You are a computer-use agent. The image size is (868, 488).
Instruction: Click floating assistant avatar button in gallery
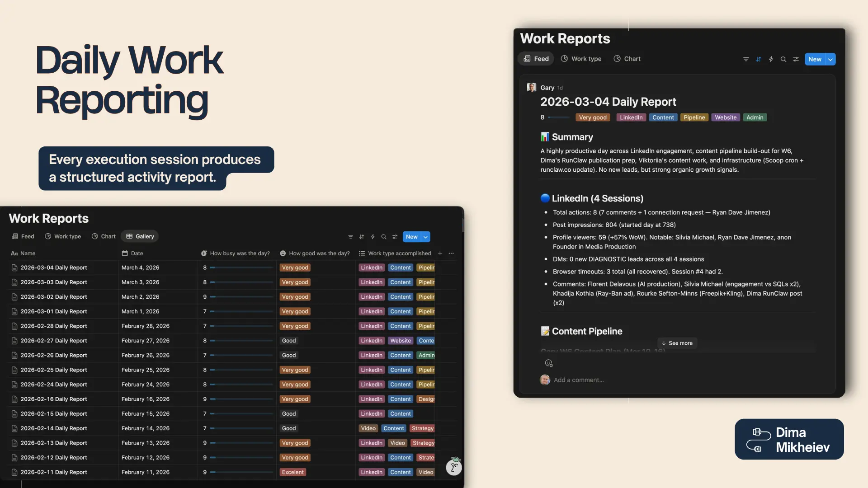(x=454, y=467)
